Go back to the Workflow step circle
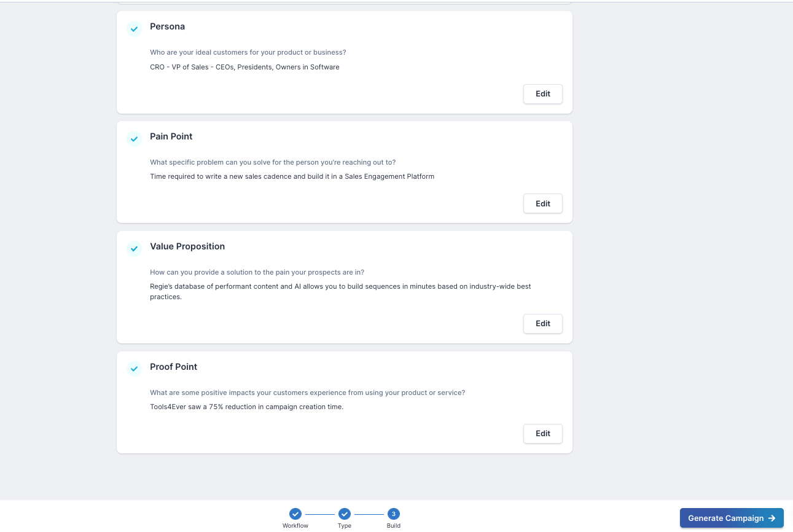The width and height of the screenshot is (793, 532). click(x=295, y=514)
